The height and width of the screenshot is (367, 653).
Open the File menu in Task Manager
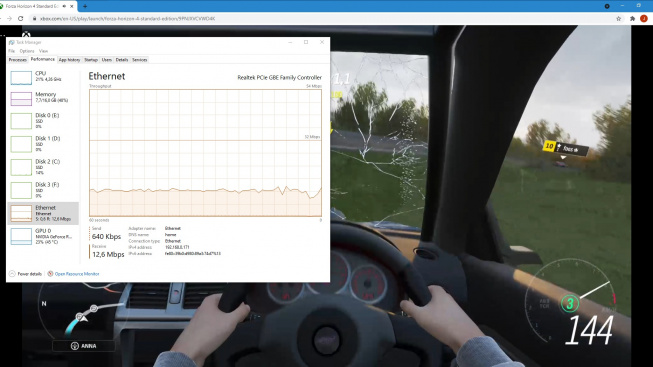click(12, 51)
